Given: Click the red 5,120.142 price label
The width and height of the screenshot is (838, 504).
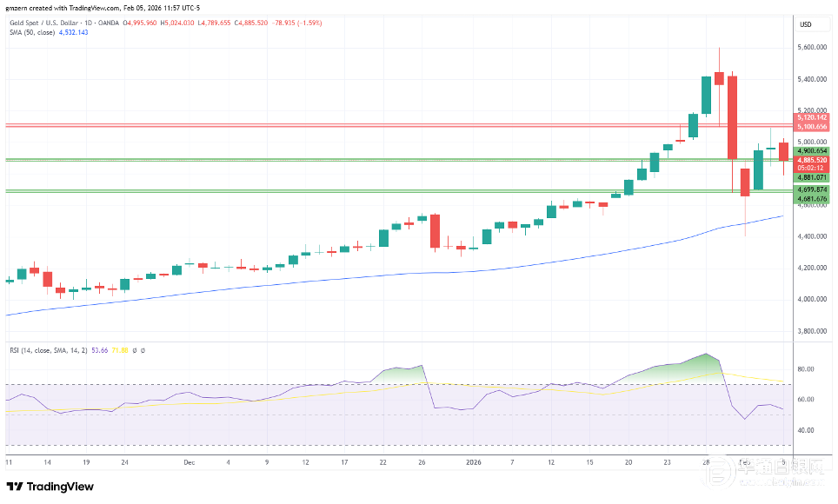Looking at the screenshot, I should [812, 116].
